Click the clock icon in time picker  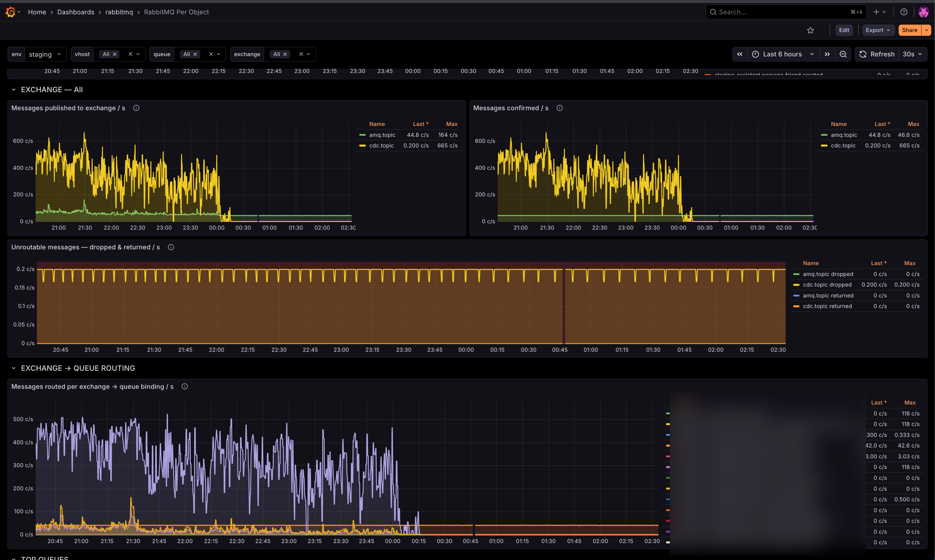pyautogui.click(x=755, y=54)
